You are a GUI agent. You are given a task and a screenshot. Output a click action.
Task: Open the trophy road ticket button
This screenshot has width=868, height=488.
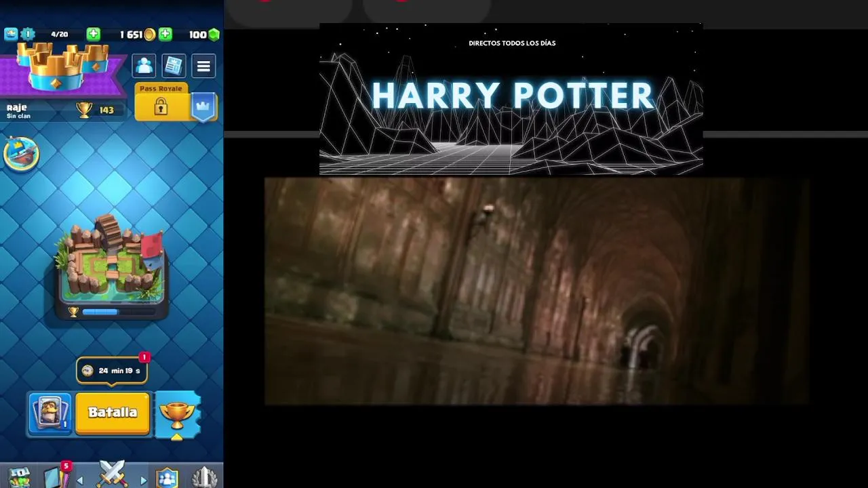tap(177, 415)
